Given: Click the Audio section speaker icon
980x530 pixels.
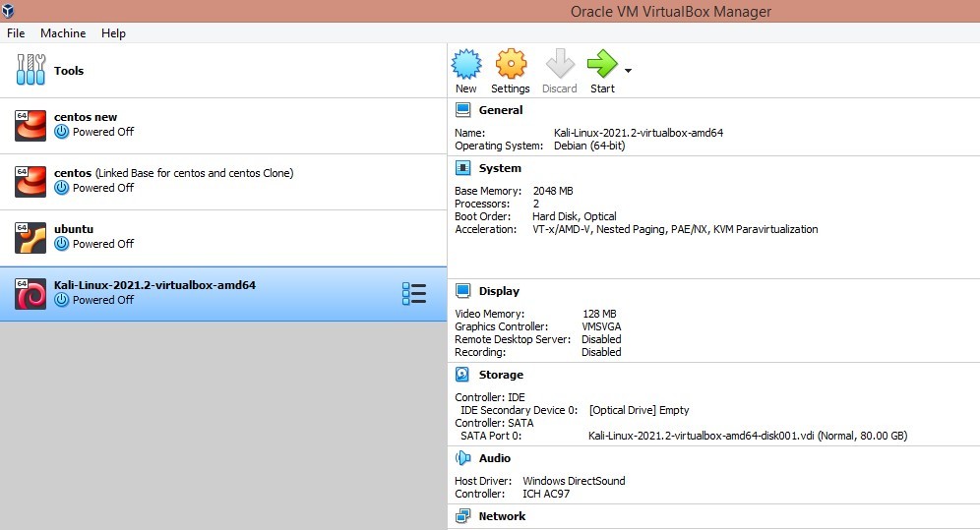Looking at the screenshot, I should tap(463, 458).
